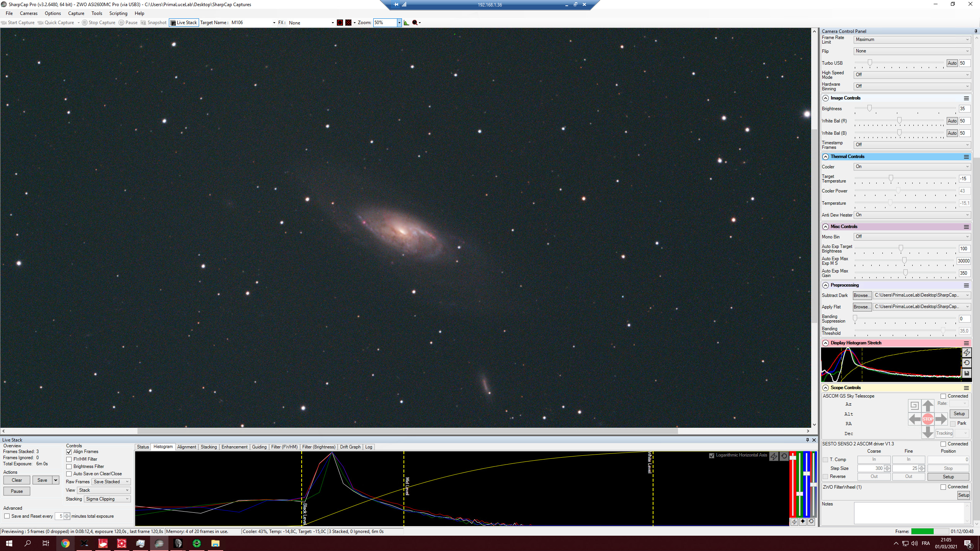Toggle the Live Stack toolbar button
This screenshot has height=551, width=980.
[x=184, y=23]
